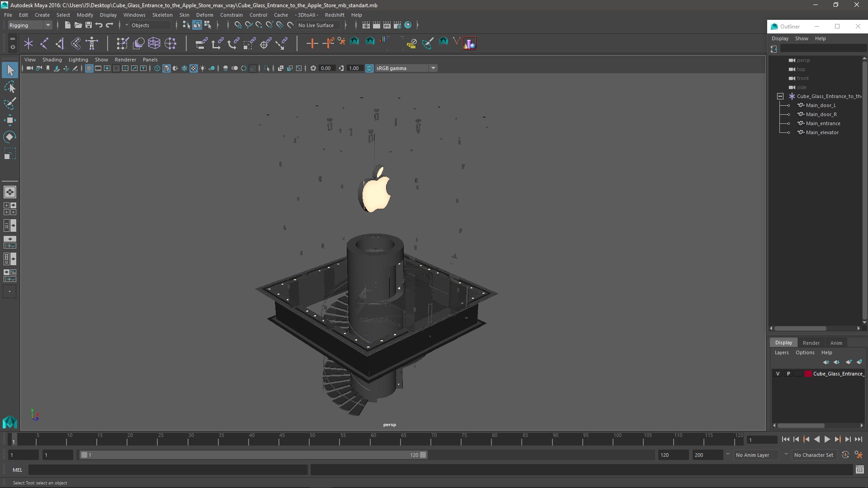
Task: Open Render View clapperboard icon
Action: tap(366, 25)
